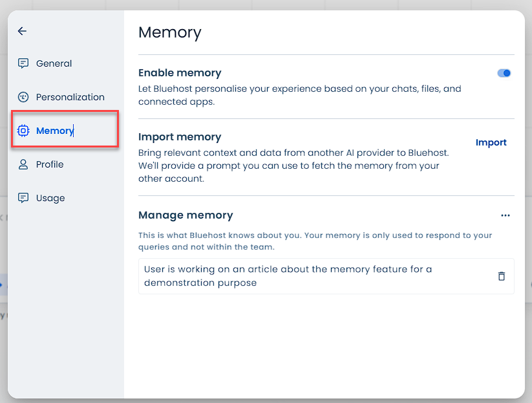Image resolution: width=532 pixels, height=403 pixels.
Task: Click the Usage chat icon
Action: pyautogui.click(x=23, y=198)
